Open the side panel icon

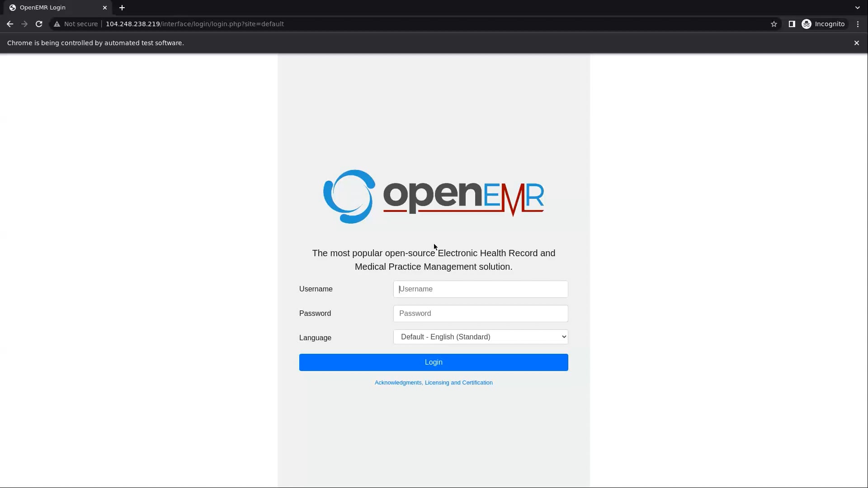(792, 24)
